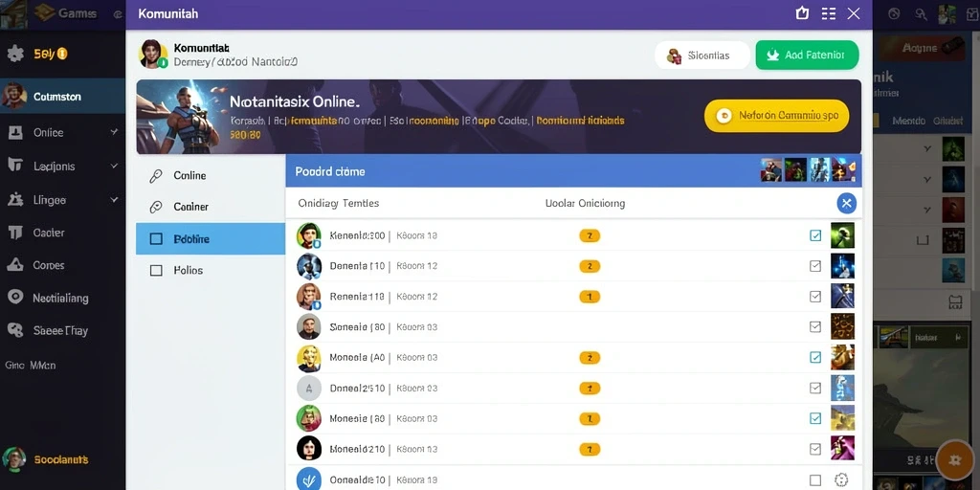The height and width of the screenshot is (490, 980).
Task: Expand the Llingee sidebar chevron
Action: [114, 199]
